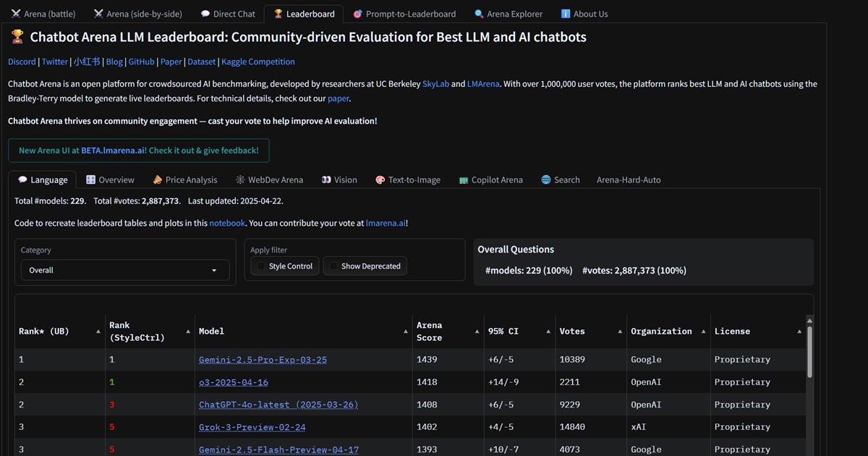868x456 pixels.
Task: Switch to the Text-to-Image sub-tab
Action: click(408, 180)
